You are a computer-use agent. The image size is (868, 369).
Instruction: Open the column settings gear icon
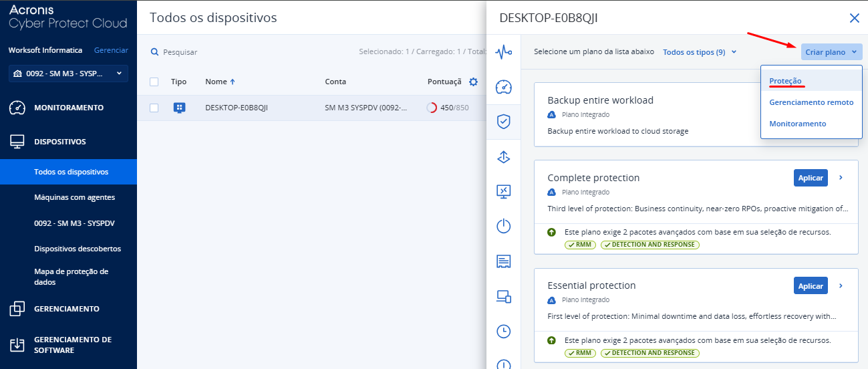[473, 82]
